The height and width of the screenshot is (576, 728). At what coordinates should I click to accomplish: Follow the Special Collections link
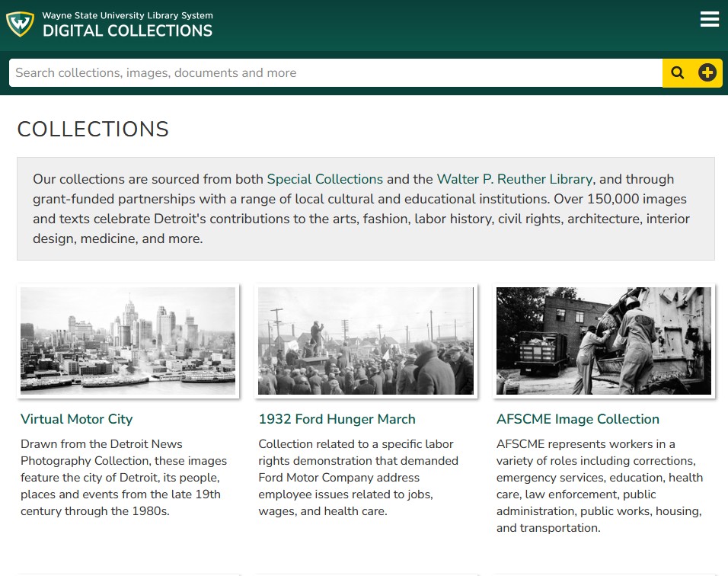pyautogui.click(x=324, y=179)
